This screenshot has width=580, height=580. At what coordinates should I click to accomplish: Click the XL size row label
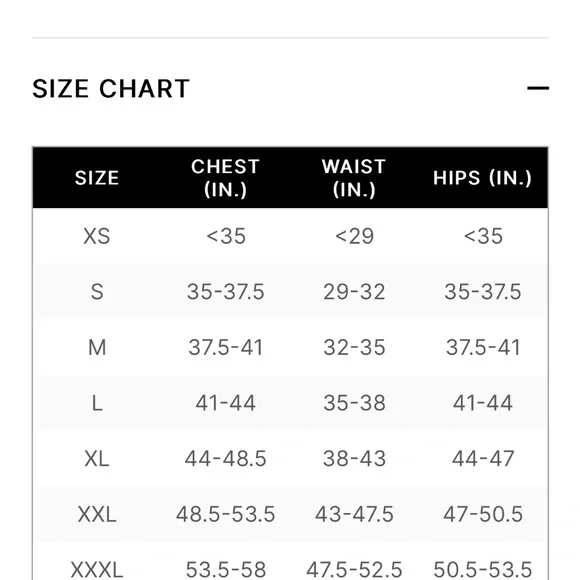pos(97,459)
